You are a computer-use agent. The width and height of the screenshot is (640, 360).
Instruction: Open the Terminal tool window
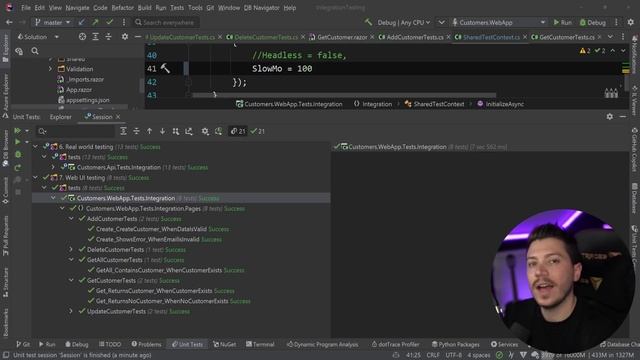coord(260,344)
